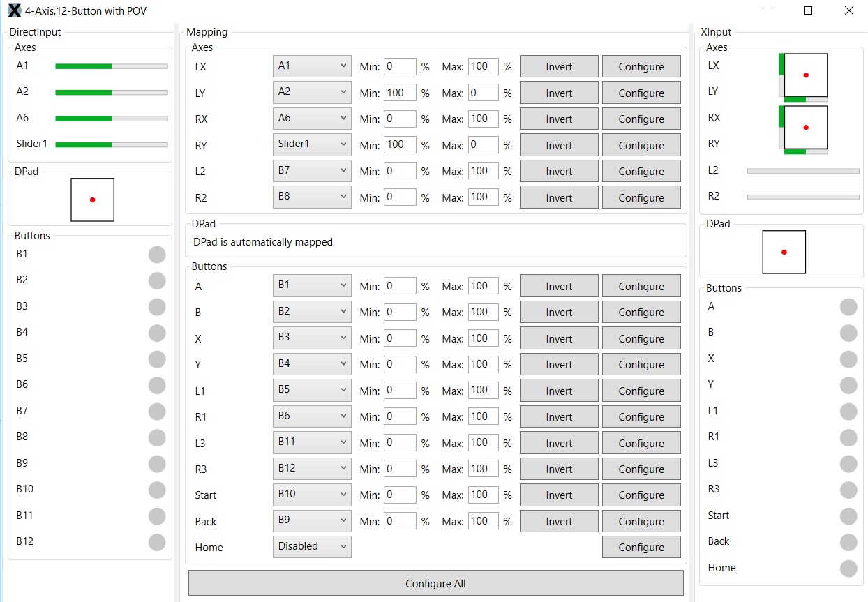Open the Start button B10 dropdown
Screen dimensions: 868x602
(x=312, y=495)
